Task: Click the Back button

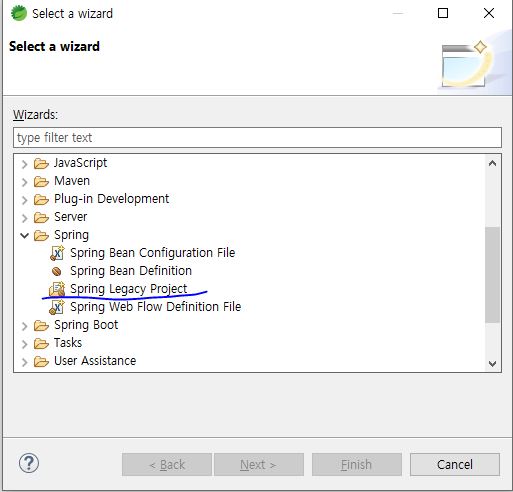Action: tap(167, 464)
